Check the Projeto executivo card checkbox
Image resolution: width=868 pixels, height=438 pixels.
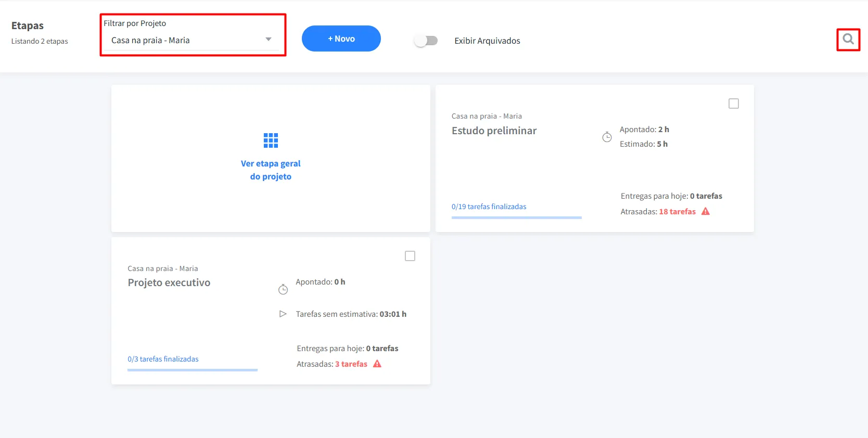pyautogui.click(x=410, y=256)
